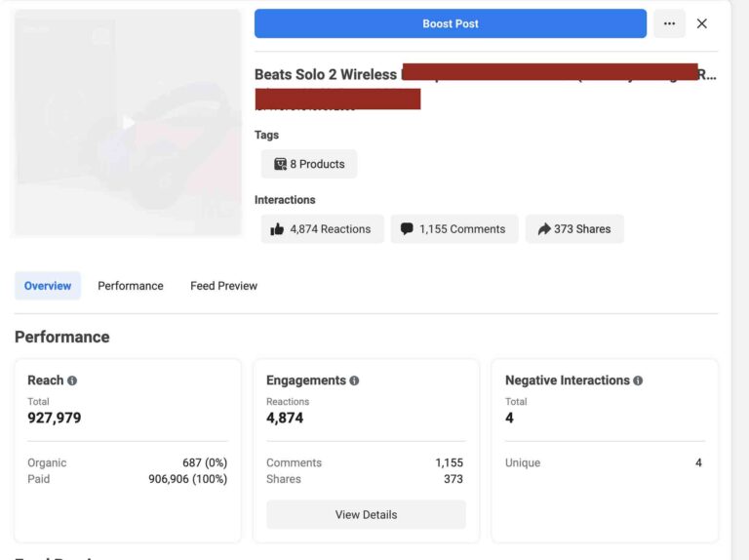Select the total reach value 927,979
749x560 pixels.
coord(55,419)
